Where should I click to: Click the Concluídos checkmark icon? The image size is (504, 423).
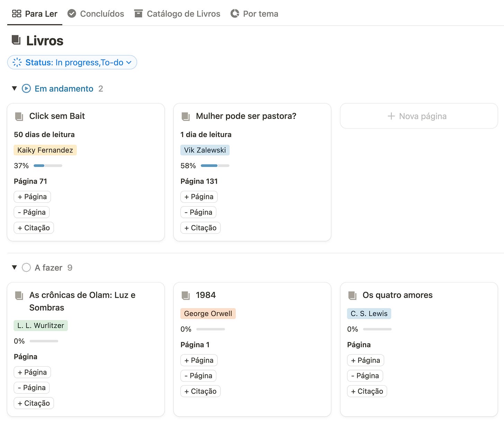coord(72,14)
